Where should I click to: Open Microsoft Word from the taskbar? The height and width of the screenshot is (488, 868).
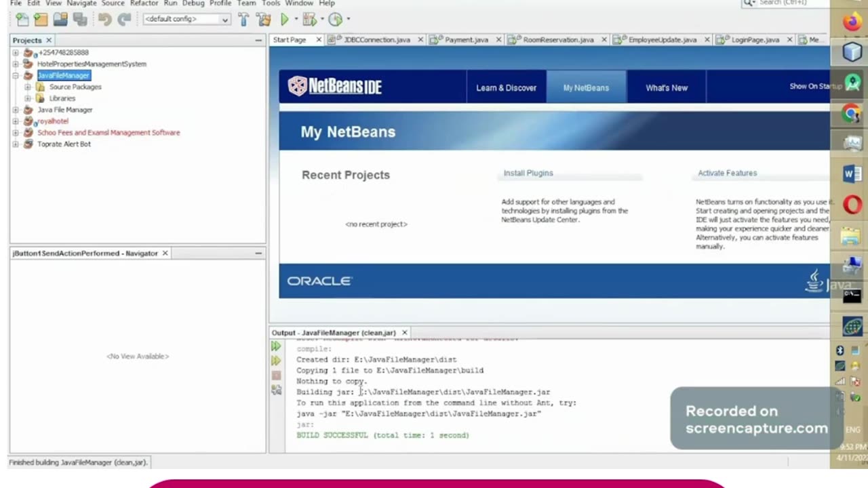tap(852, 174)
